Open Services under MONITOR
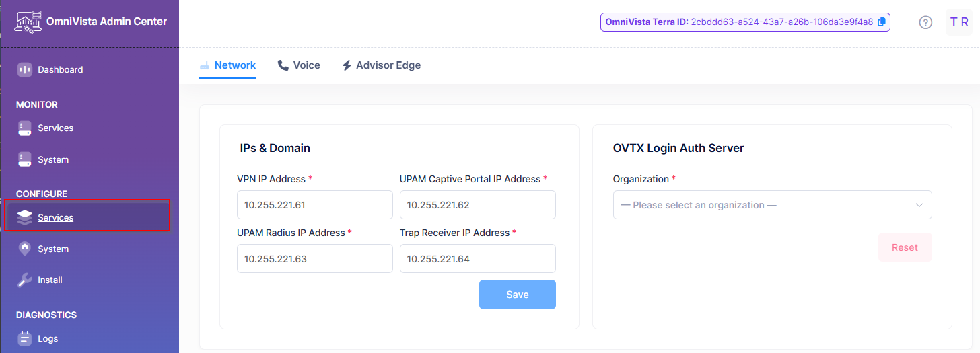 pyautogui.click(x=90, y=128)
